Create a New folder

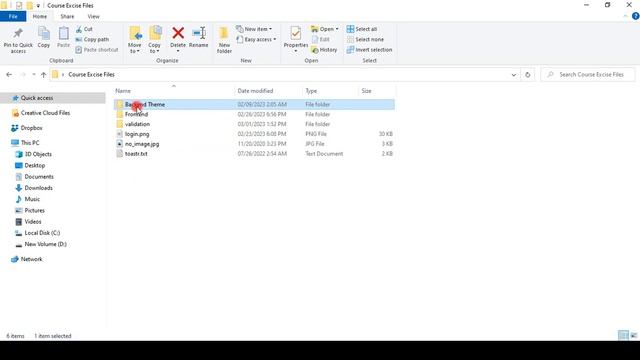click(x=224, y=40)
